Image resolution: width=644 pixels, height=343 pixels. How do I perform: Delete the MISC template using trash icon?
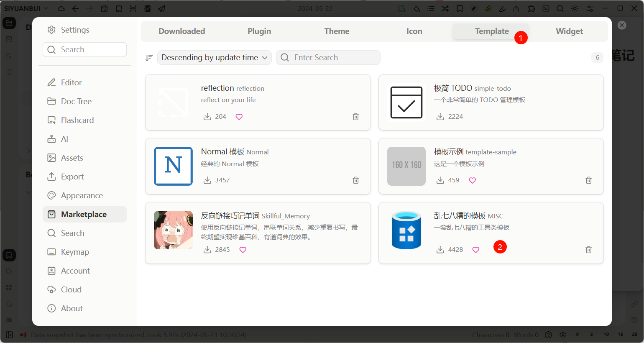[588, 250]
